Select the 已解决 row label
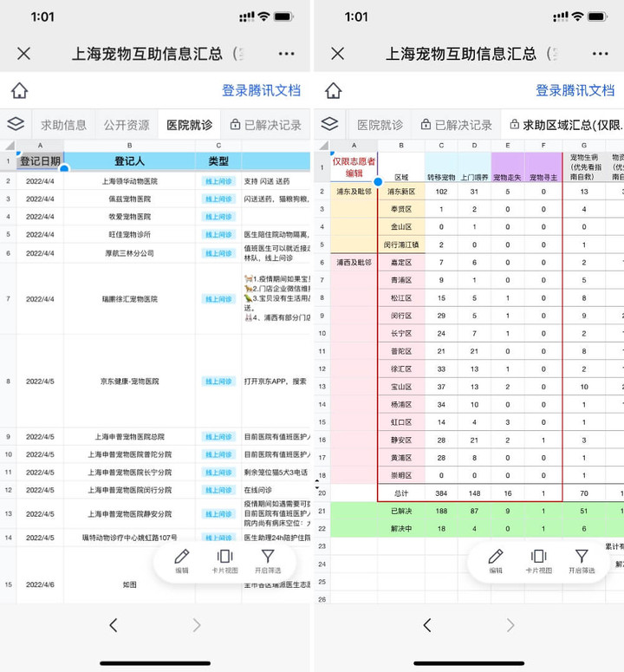624x672 pixels. click(x=401, y=511)
